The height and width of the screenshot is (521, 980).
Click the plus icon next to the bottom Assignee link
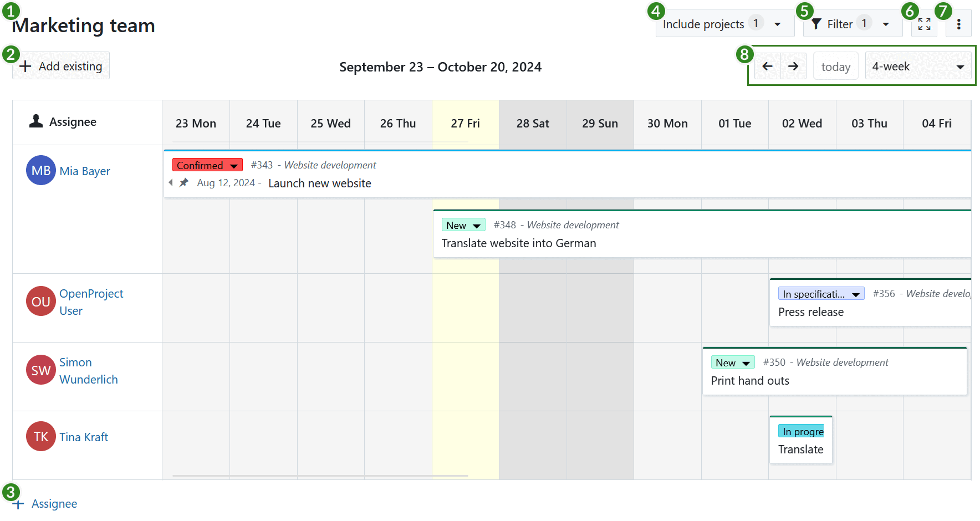click(18, 504)
